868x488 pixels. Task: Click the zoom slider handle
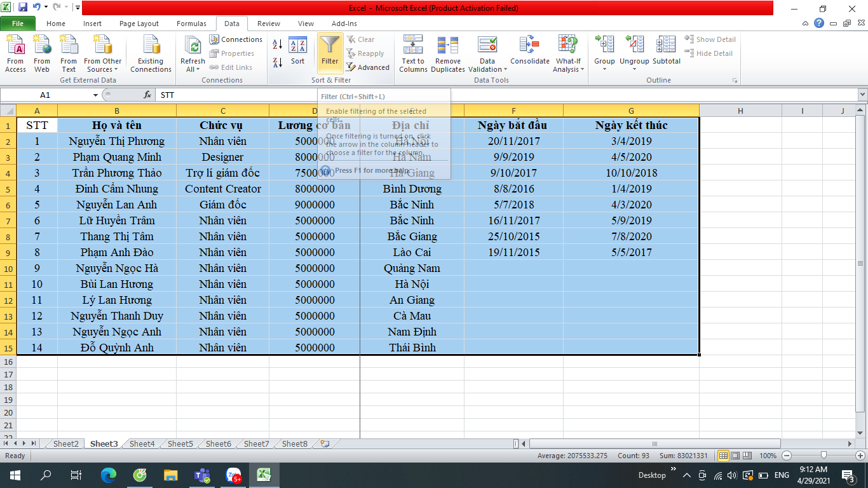pos(824,456)
